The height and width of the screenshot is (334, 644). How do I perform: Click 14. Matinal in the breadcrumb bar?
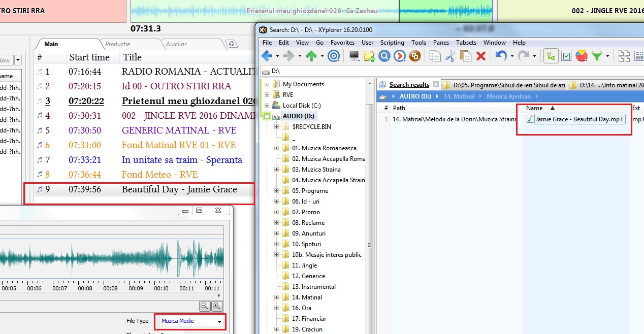click(x=459, y=96)
